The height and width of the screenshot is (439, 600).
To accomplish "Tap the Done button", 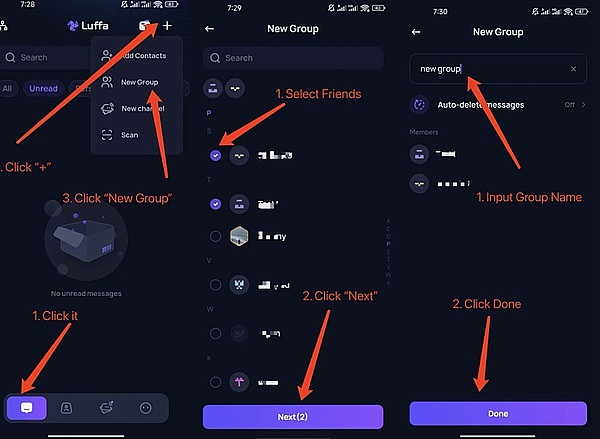I will click(498, 413).
